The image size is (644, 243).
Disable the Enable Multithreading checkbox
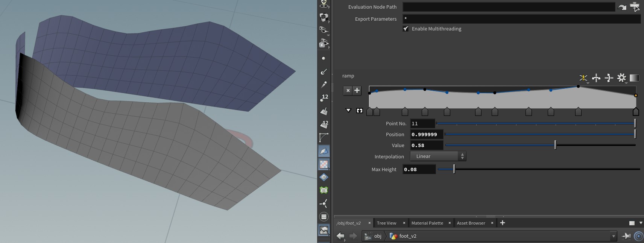pos(406,29)
